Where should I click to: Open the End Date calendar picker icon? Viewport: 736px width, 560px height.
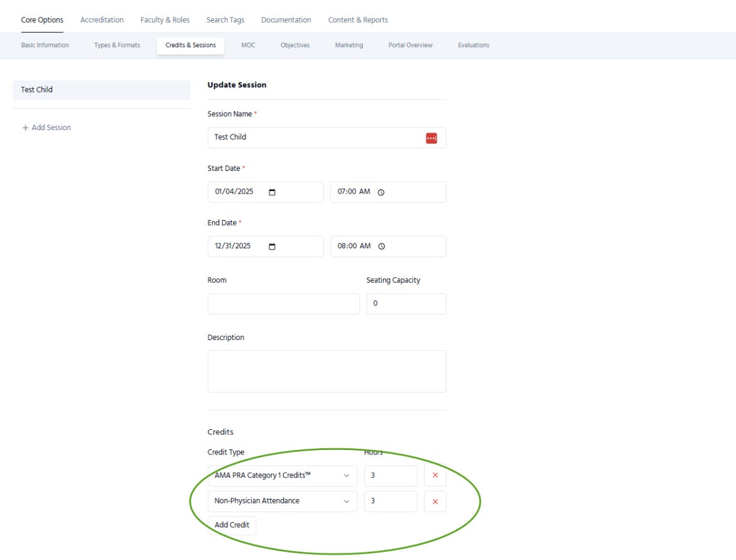tap(272, 246)
